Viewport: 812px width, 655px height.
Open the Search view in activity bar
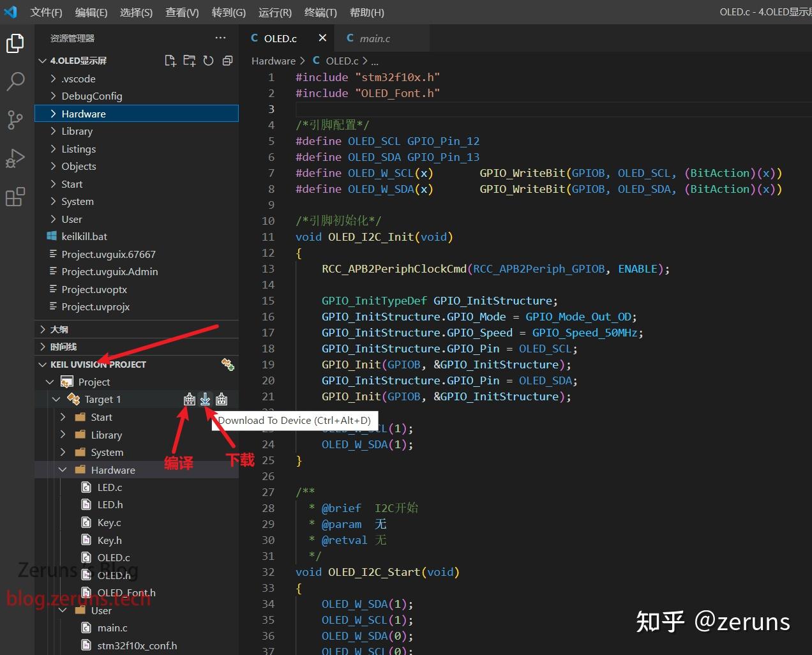pos(15,81)
